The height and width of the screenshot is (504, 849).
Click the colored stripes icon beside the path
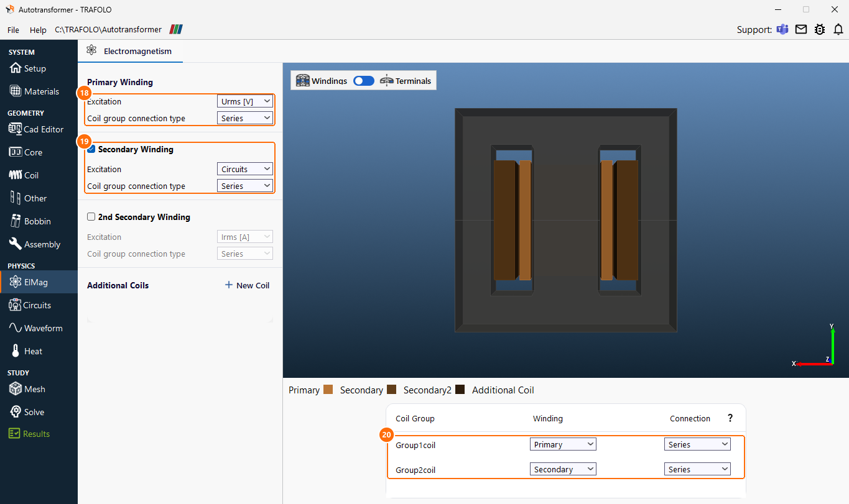[x=177, y=29]
